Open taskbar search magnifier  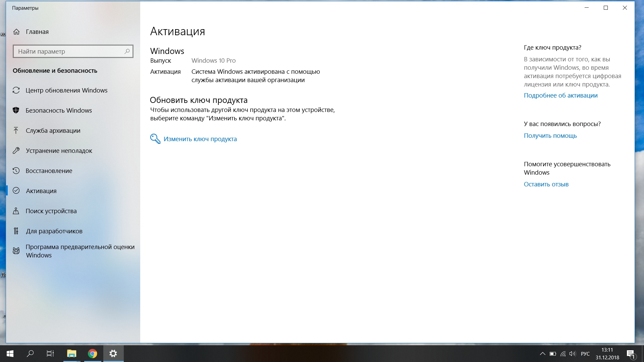(30, 354)
